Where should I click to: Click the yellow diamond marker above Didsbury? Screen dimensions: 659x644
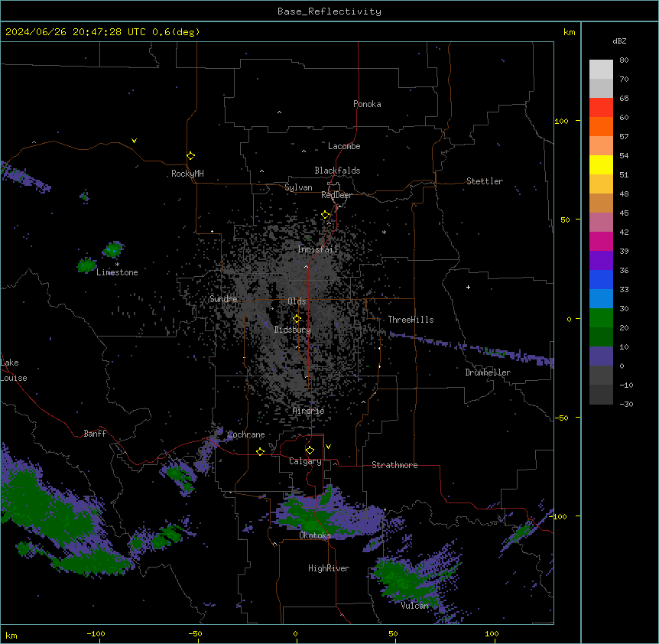[x=297, y=319]
